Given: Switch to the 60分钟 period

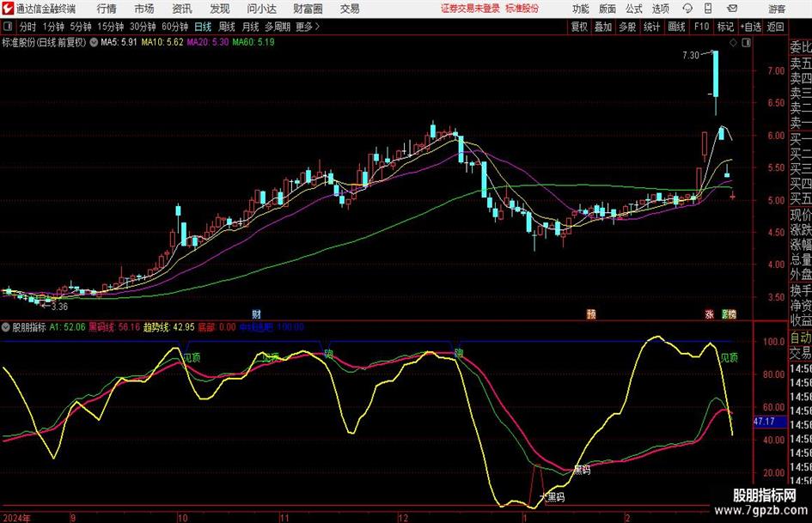Looking at the screenshot, I should [x=174, y=27].
